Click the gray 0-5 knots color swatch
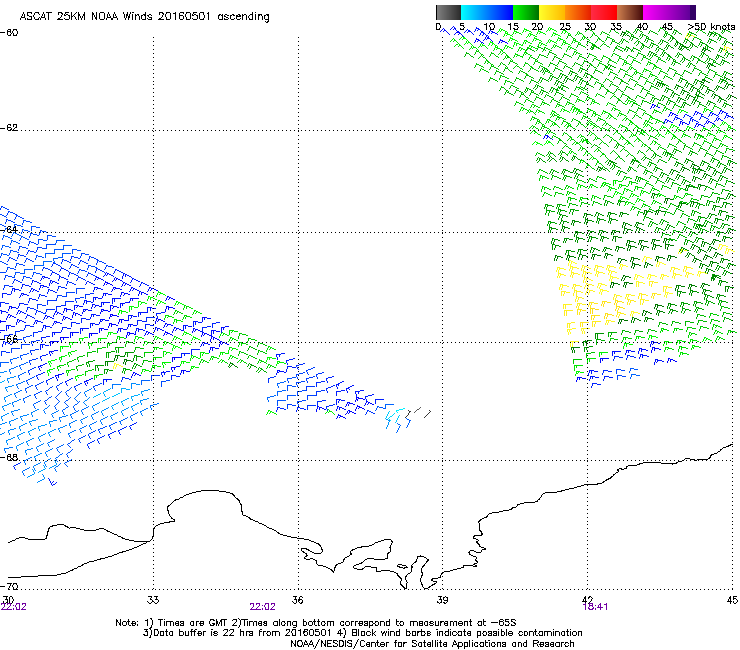The image size is (740, 650). point(448,12)
